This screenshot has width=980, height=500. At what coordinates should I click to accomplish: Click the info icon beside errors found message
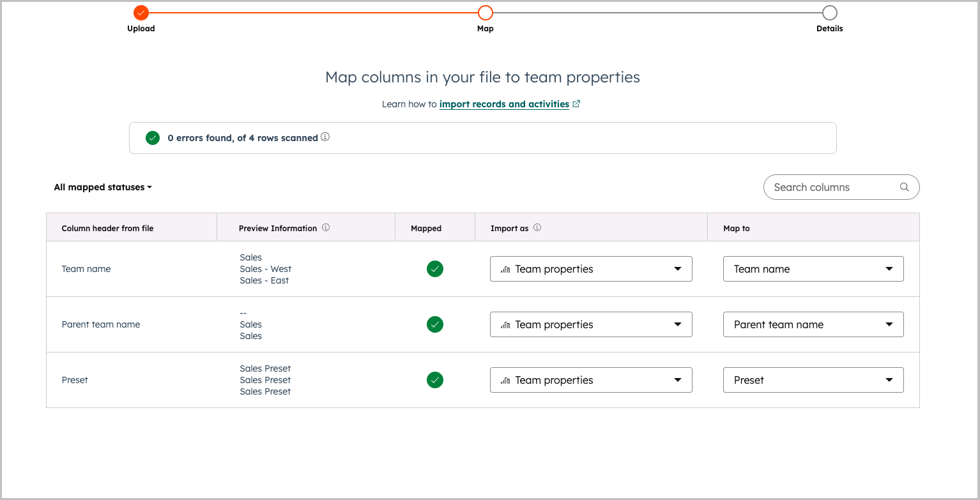pyautogui.click(x=325, y=137)
